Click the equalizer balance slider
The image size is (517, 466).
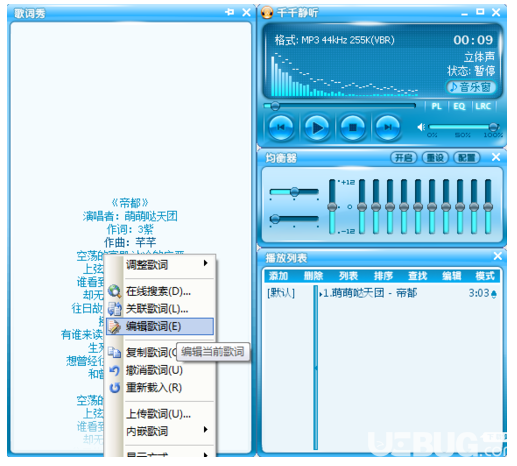[294, 192]
